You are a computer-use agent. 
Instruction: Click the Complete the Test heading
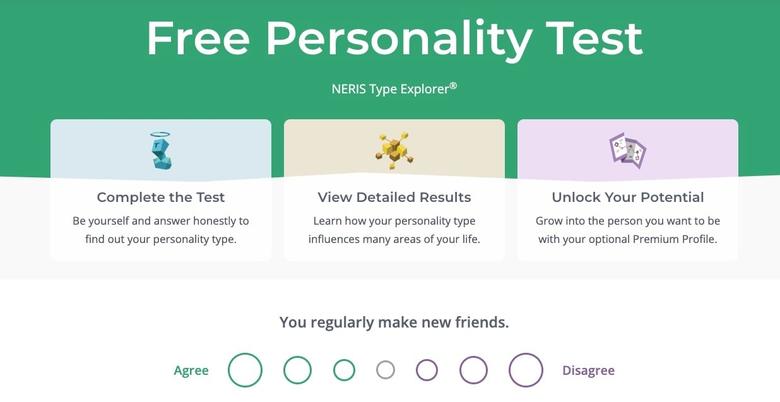[160, 197]
